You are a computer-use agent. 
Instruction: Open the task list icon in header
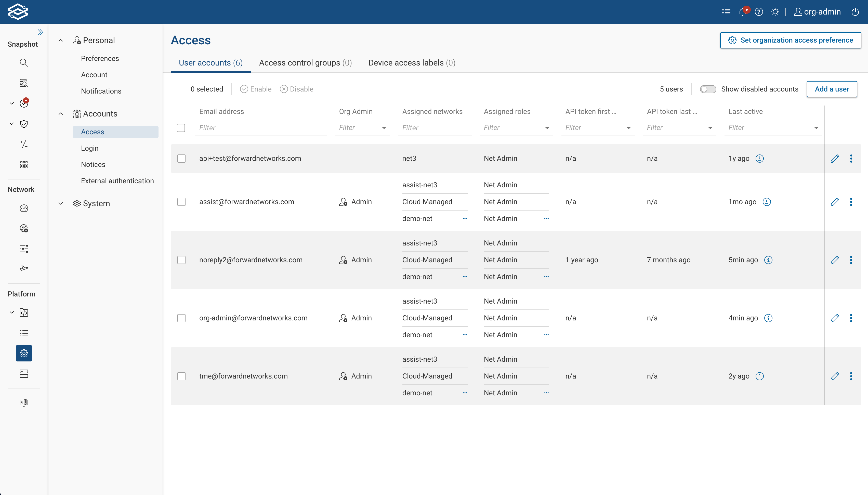pyautogui.click(x=726, y=12)
